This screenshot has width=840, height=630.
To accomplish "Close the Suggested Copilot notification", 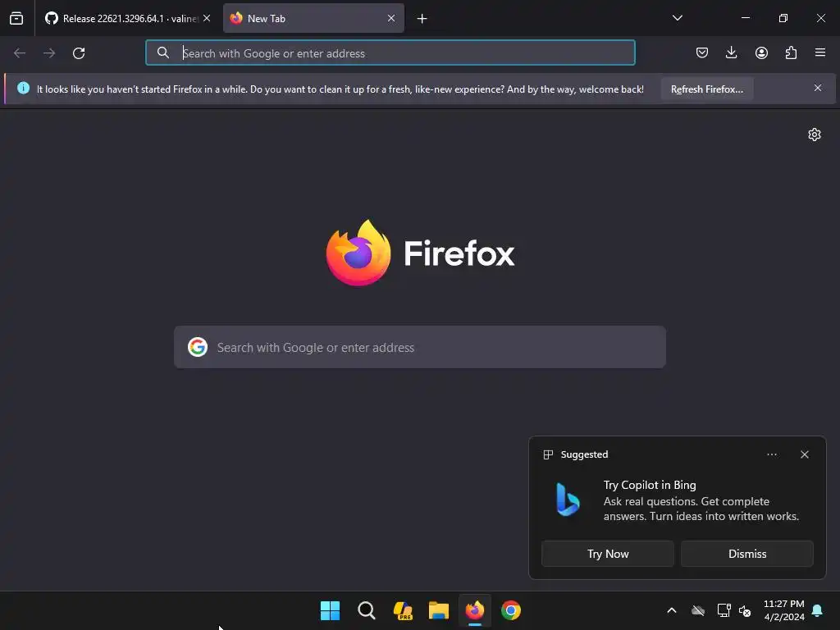I will tap(805, 454).
